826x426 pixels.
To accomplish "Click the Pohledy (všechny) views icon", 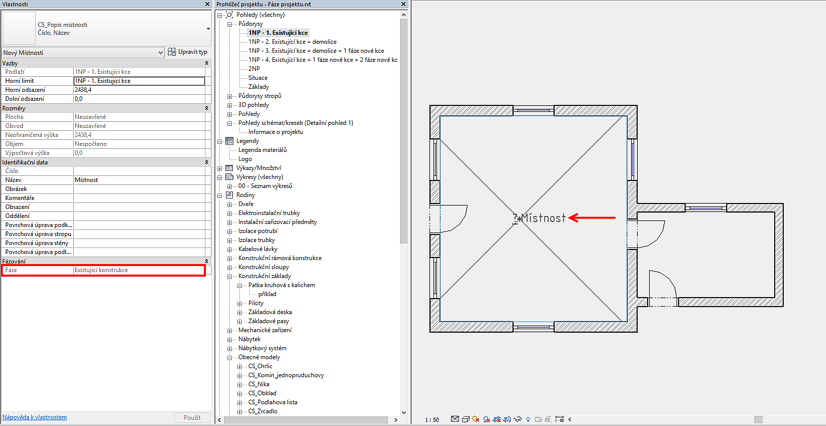I will pos(229,16).
